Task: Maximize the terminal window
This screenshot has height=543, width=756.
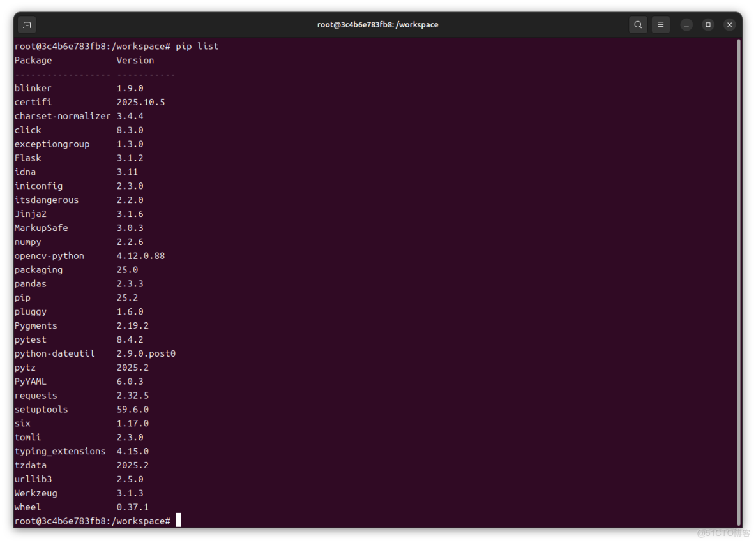Action: coord(707,24)
